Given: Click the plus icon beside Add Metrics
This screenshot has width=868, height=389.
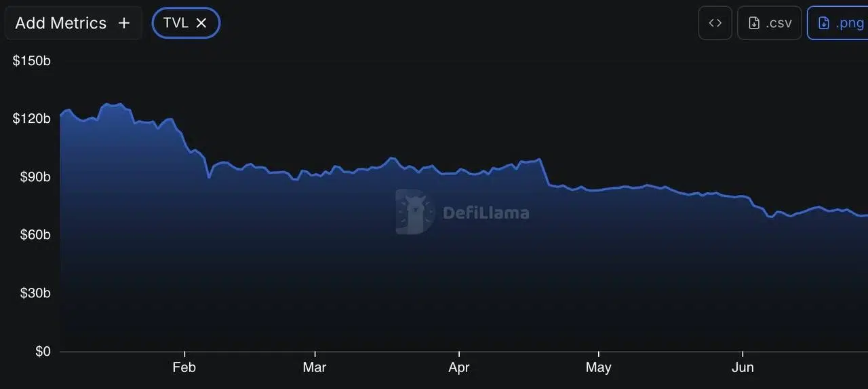Looking at the screenshot, I should (124, 23).
